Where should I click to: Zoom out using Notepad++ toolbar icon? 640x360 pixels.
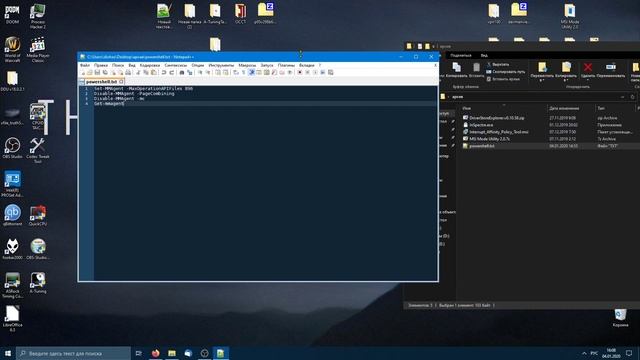click(x=207, y=72)
